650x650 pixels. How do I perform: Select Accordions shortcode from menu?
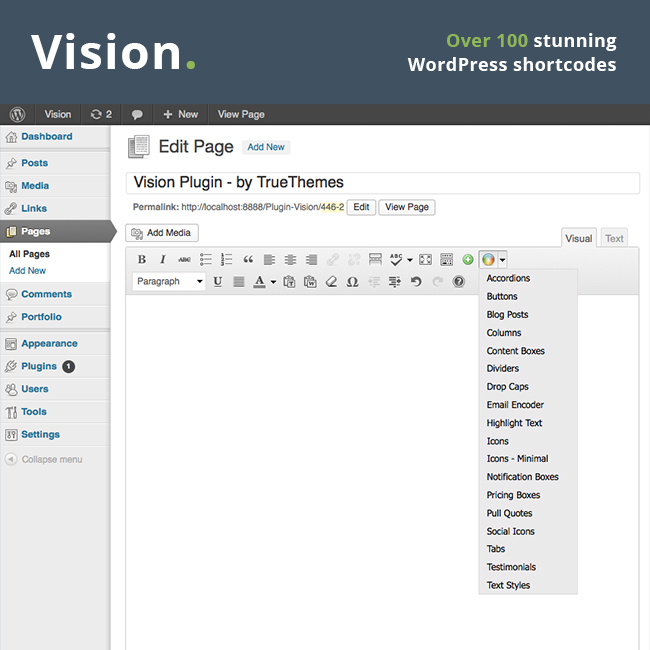508,278
